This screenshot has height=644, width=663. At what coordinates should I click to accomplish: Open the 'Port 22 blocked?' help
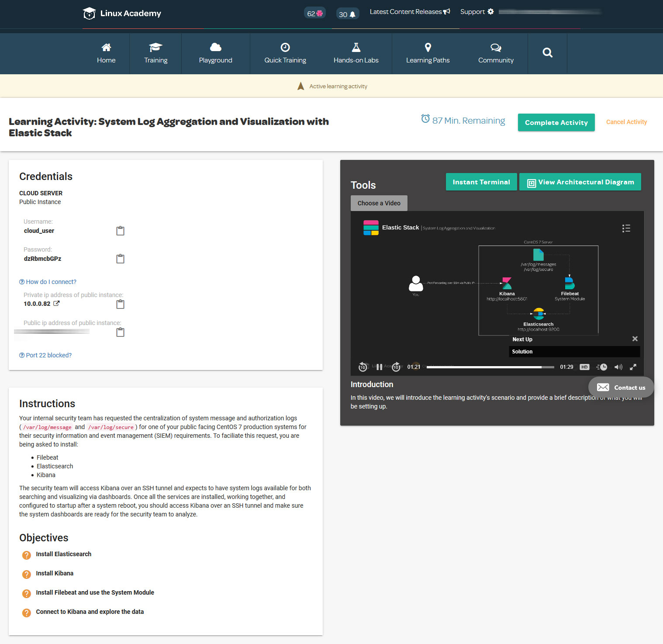pyautogui.click(x=45, y=355)
